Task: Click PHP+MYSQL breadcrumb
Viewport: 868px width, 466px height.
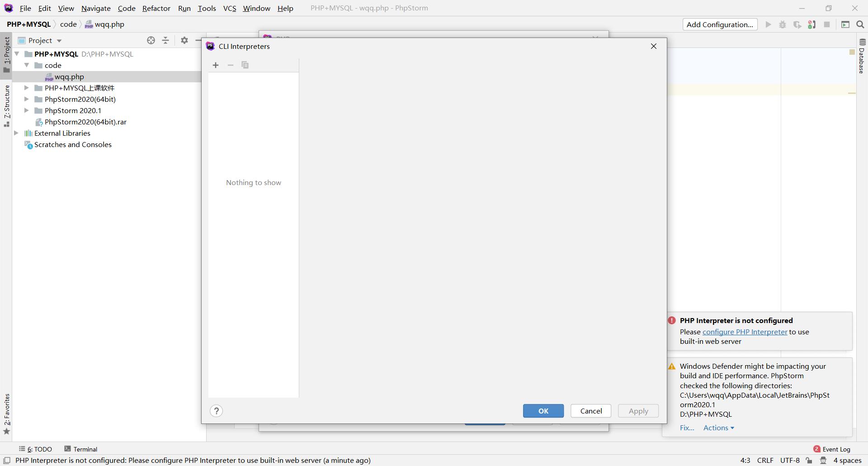Action: click(29, 24)
